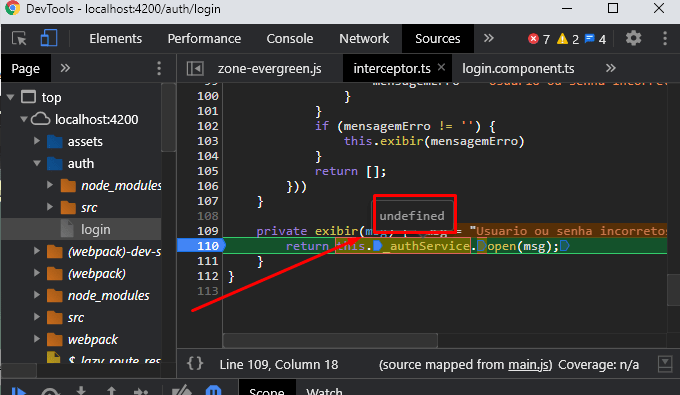This screenshot has height=395, width=680.
Task: Click the red error count badge
Action: click(539, 39)
